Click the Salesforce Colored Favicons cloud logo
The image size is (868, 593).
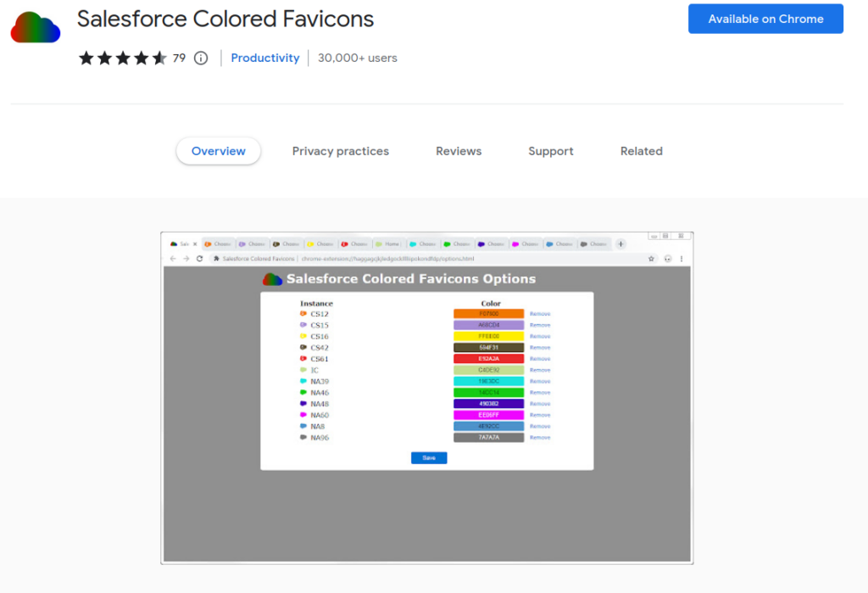click(x=34, y=25)
